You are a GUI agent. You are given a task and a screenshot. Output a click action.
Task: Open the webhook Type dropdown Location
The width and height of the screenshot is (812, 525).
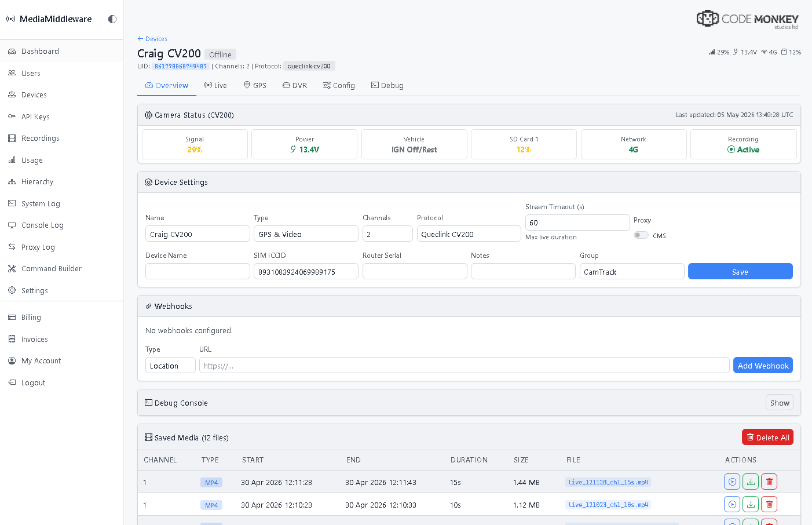170,365
